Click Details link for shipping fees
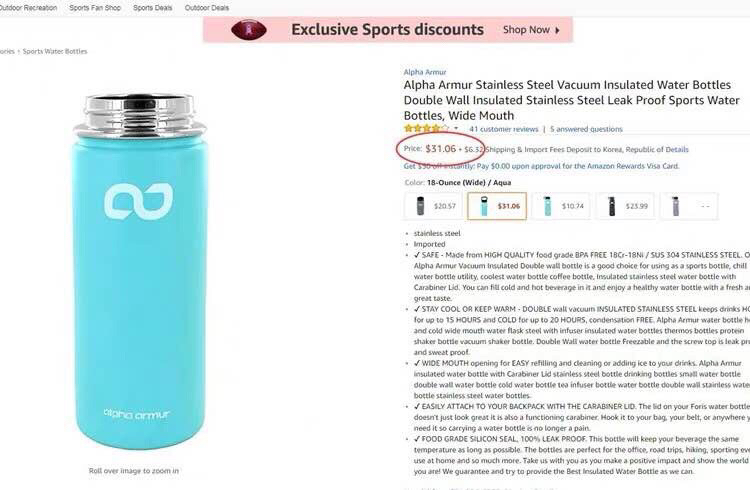 (677, 149)
